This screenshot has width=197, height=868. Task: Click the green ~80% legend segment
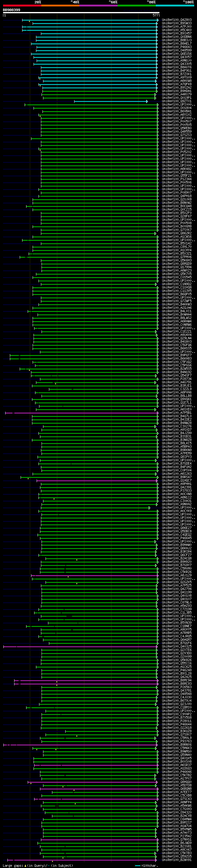(x=137, y=6)
